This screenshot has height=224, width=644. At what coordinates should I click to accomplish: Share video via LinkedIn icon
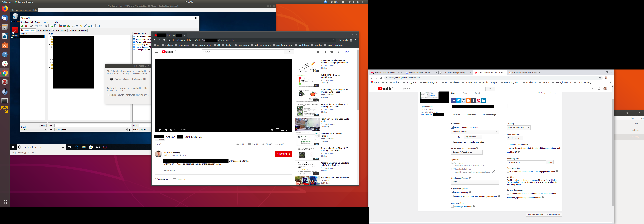483,100
